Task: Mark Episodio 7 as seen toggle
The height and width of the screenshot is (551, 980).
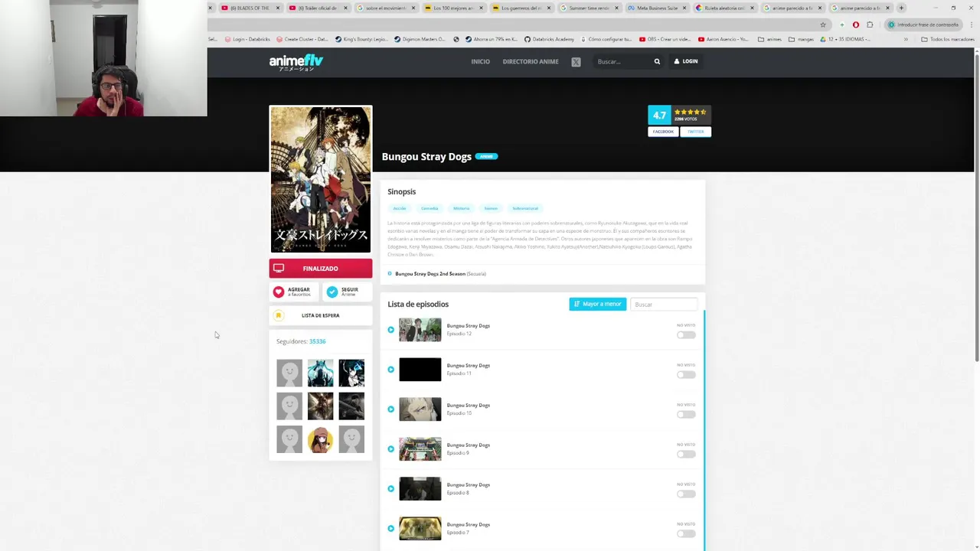Action: coord(686,533)
